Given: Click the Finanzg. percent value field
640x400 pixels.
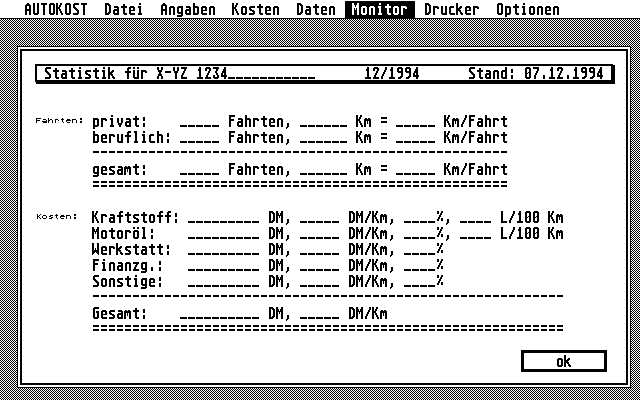Looking at the screenshot, I should point(420,265).
